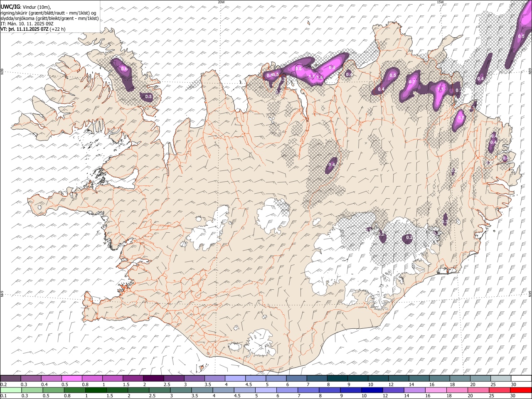This screenshot has height=399, width=532.
Task: Click the white swatch labeled 30 in upper legend row
Action: [521, 379]
